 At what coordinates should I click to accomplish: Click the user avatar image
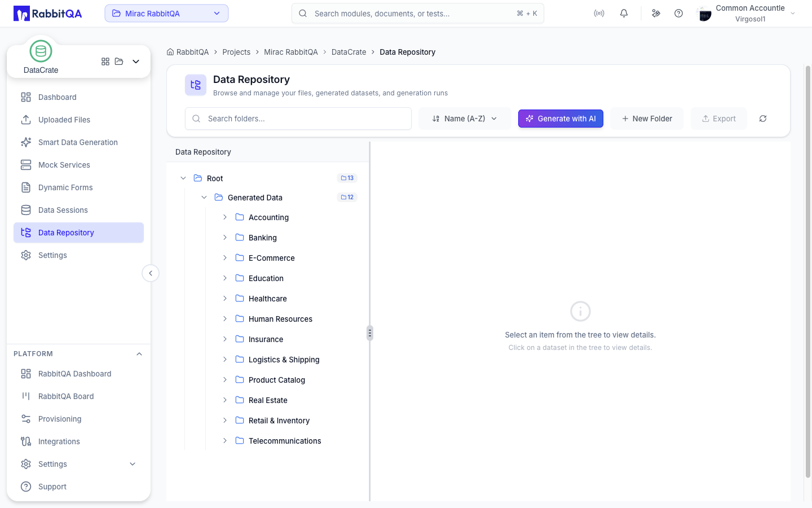pos(704,14)
